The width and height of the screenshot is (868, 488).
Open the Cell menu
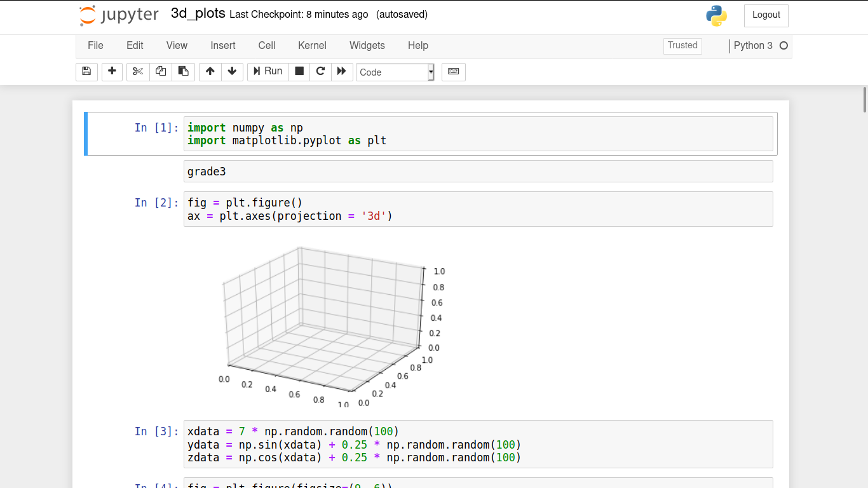coord(267,46)
